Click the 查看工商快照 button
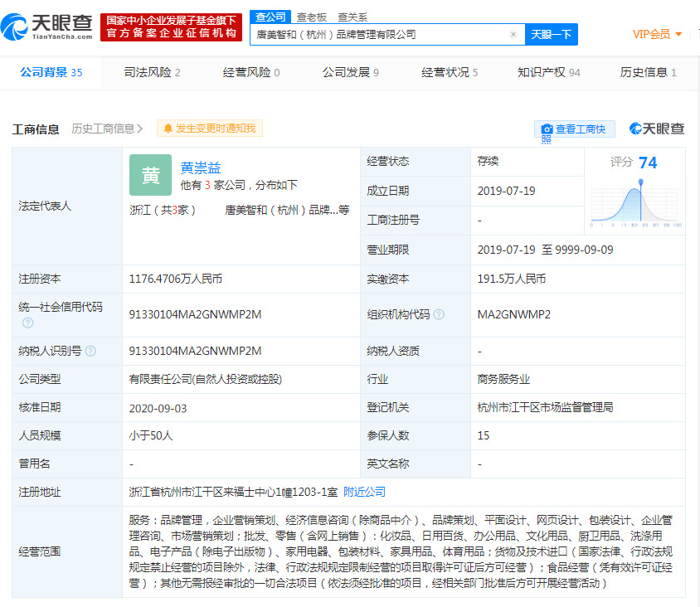700x607 pixels. click(x=575, y=129)
